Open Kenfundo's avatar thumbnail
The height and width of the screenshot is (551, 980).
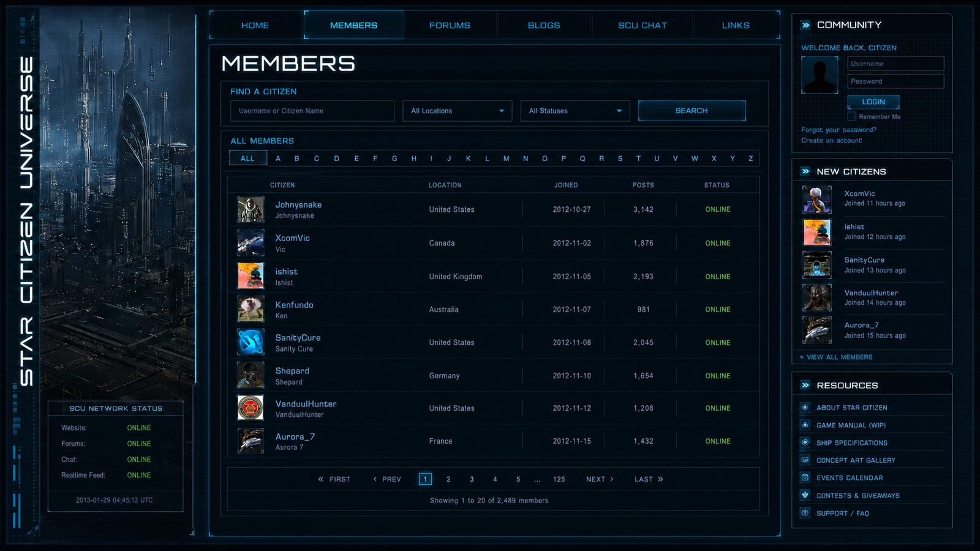tap(251, 309)
